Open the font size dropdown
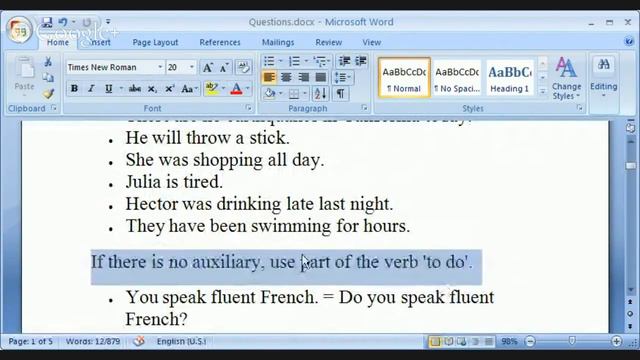This screenshot has height=360, width=640. click(x=191, y=67)
